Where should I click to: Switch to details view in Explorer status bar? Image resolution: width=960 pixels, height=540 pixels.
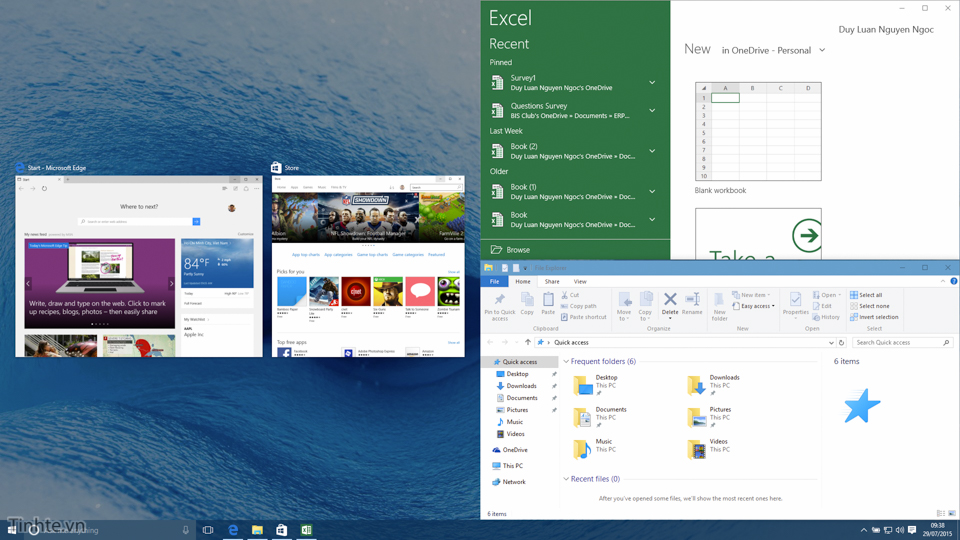point(941,514)
